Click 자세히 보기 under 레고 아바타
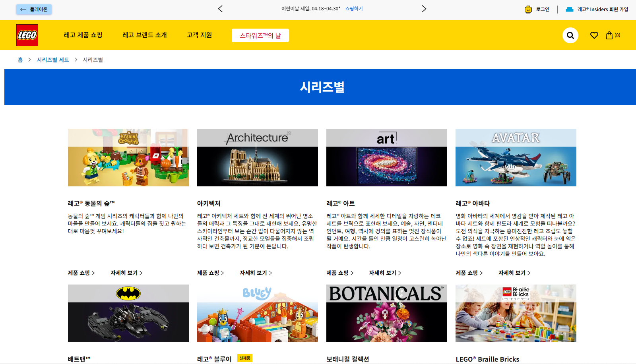This screenshot has height=364, width=636. pos(514,273)
